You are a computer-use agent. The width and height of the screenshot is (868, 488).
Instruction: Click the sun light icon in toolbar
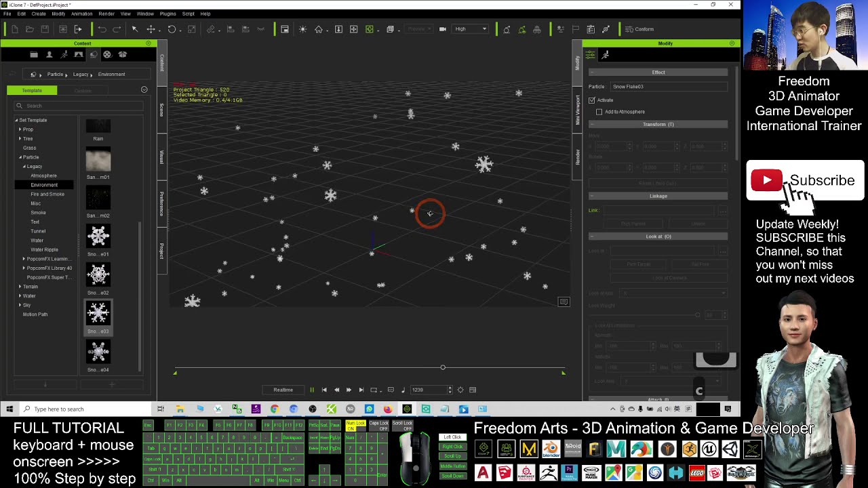coord(302,29)
